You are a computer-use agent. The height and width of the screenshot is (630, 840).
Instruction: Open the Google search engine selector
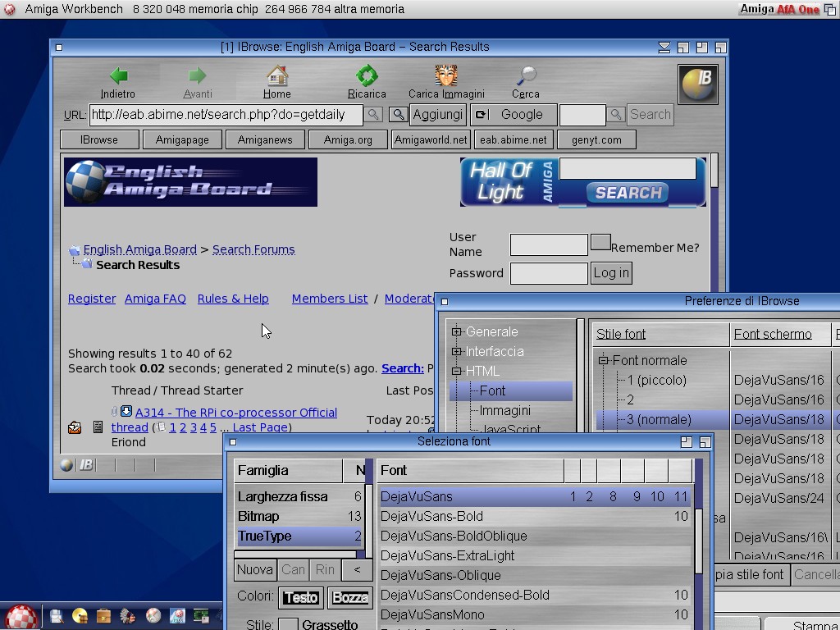click(514, 115)
